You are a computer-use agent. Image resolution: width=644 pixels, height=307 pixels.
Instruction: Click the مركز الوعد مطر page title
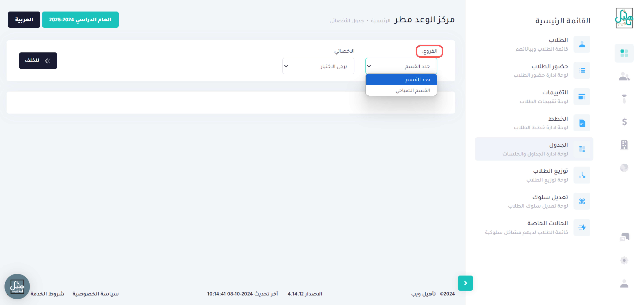click(x=424, y=20)
